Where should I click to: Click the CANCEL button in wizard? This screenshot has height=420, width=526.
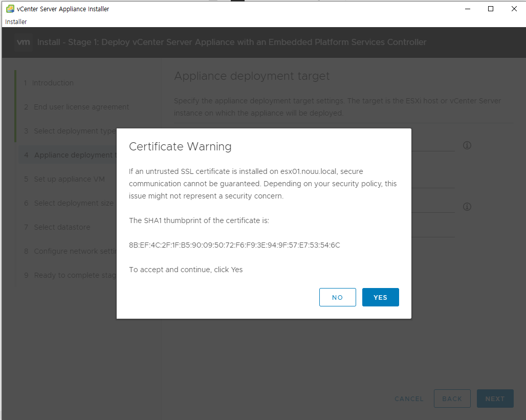tap(409, 399)
